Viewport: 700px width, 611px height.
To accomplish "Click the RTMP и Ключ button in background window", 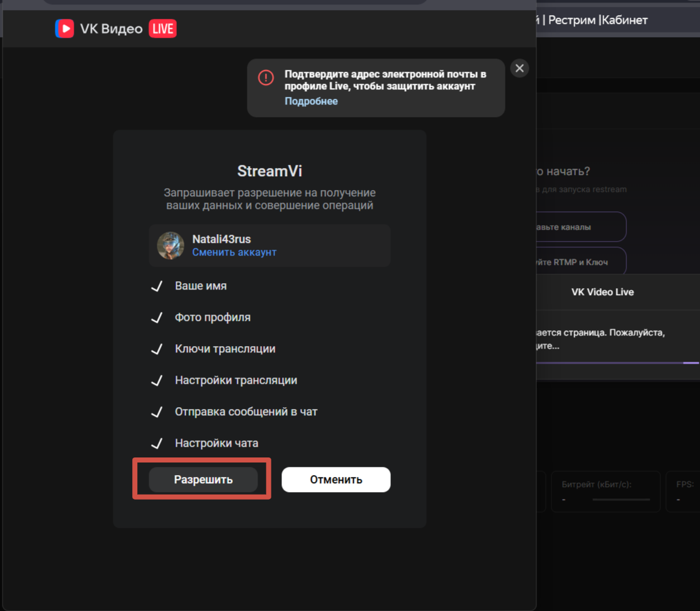I will pos(581,262).
